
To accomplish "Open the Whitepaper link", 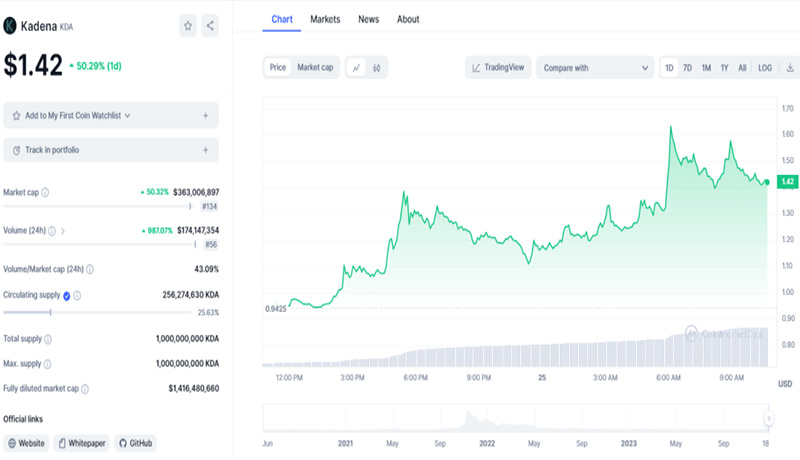I will pyautogui.click(x=82, y=443).
